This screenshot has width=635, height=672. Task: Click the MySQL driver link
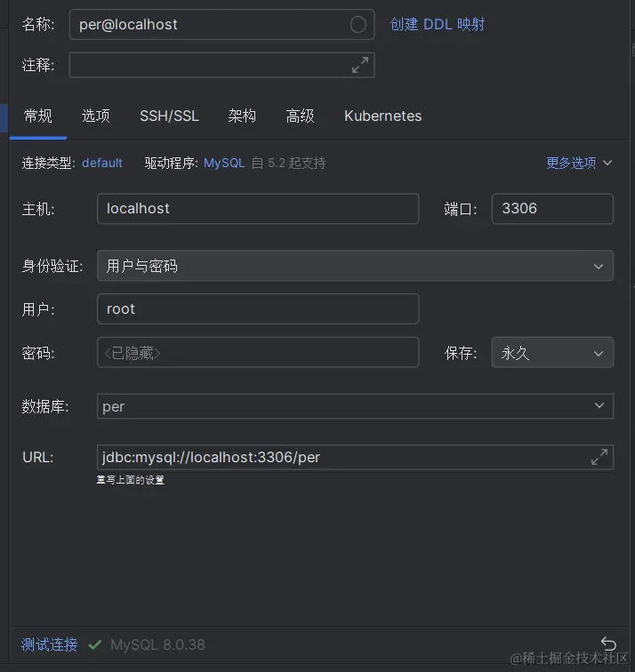click(x=224, y=163)
